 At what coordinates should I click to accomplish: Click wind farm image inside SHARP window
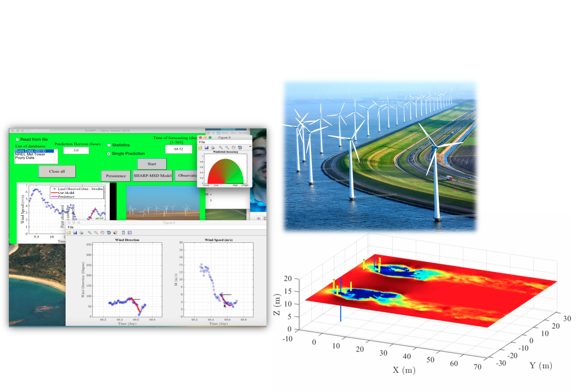click(x=163, y=203)
